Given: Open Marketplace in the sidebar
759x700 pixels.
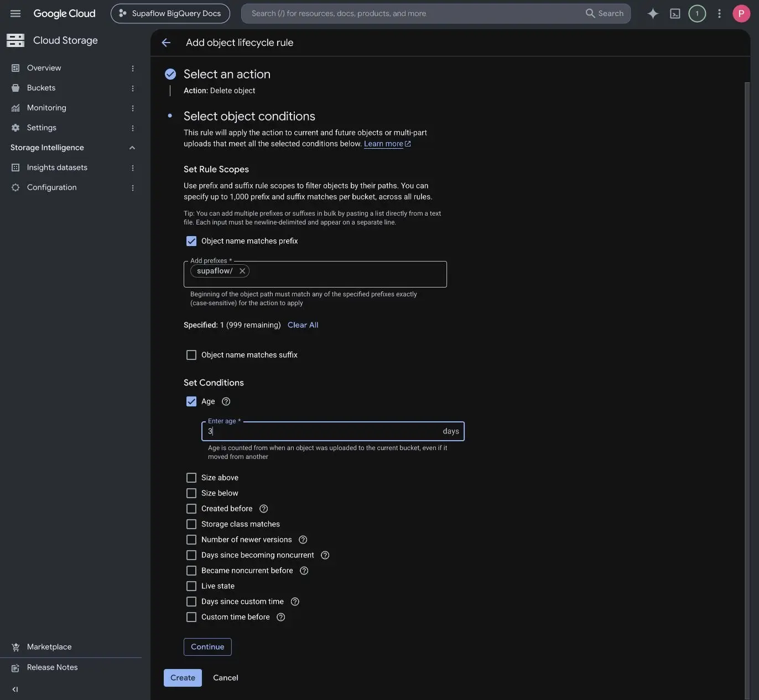Looking at the screenshot, I should [49, 647].
